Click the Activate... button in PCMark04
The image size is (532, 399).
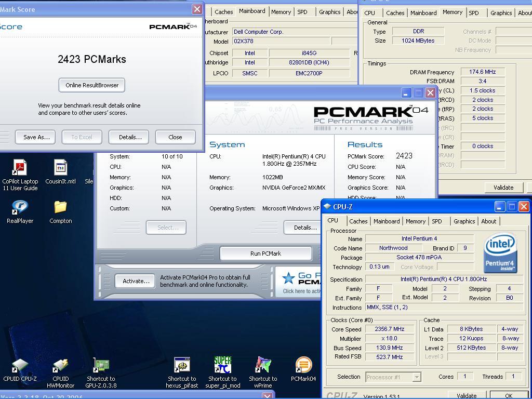(x=136, y=281)
